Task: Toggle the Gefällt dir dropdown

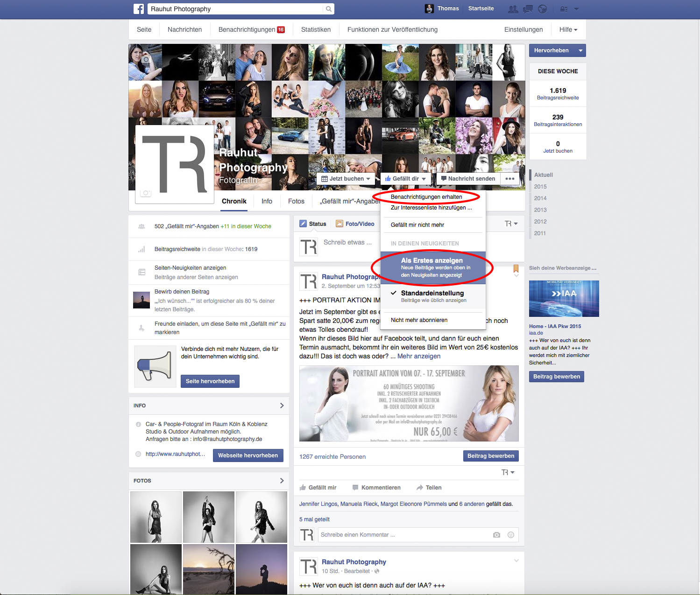Action: coord(405,179)
